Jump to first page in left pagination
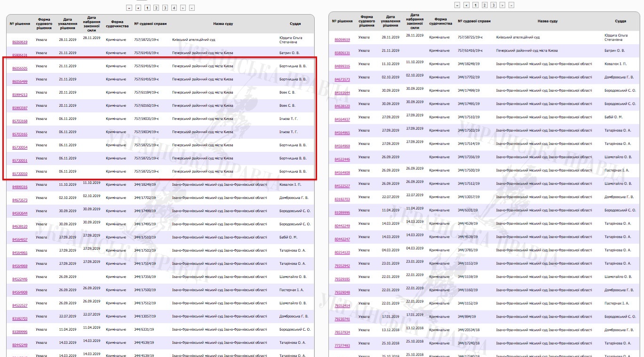 pyautogui.click(x=129, y=8)
